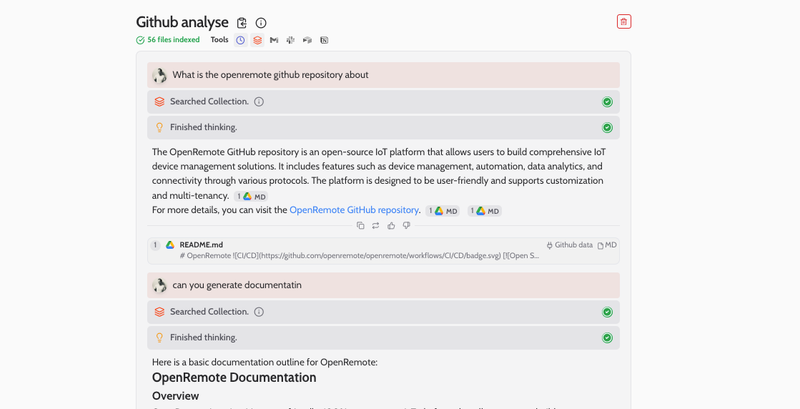Copy the first answer with the copy icon
Image resolution: width=800 pixels, height=409 pixels.
[361, 225]
